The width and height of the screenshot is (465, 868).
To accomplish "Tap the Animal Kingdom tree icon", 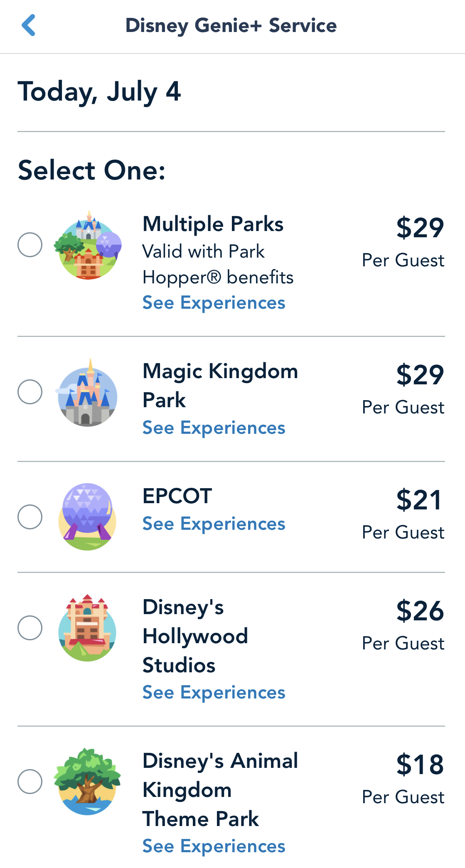I will coord(87,782).
